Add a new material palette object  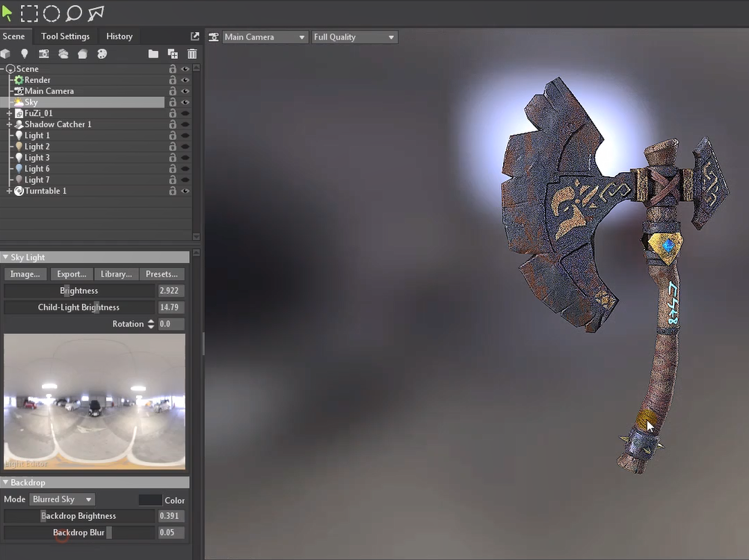(x=102, y=54)
